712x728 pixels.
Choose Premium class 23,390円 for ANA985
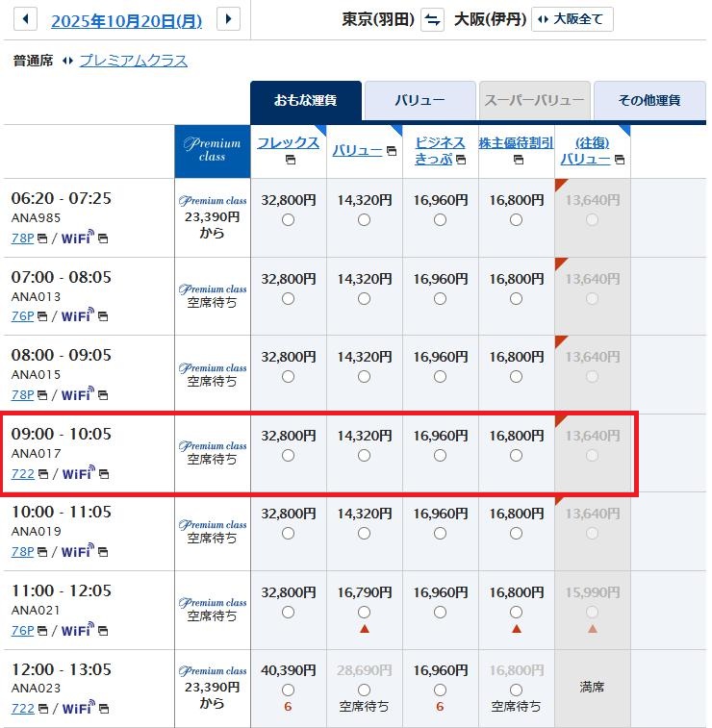[212, 217]
